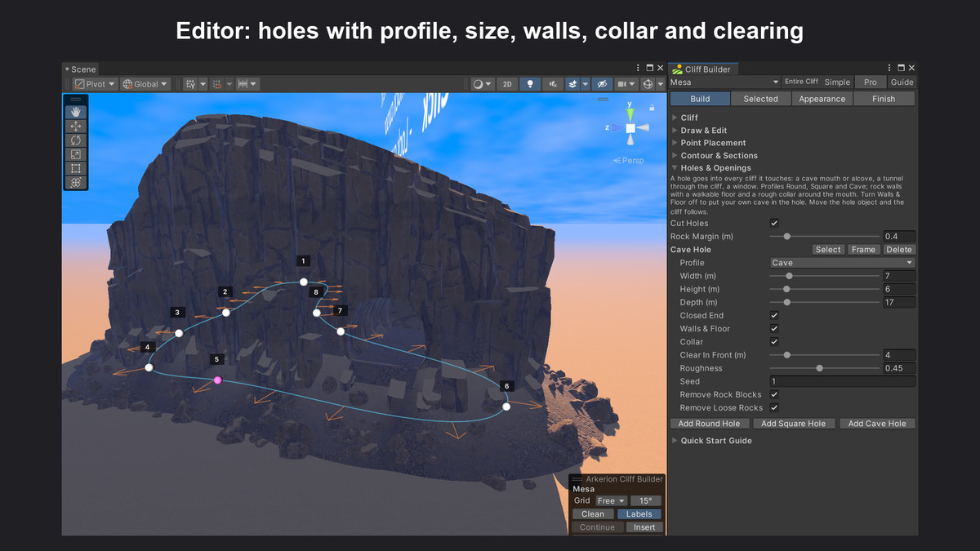
Task: Click the Cliff Builder tab icon
Action: tap(677, 69)
